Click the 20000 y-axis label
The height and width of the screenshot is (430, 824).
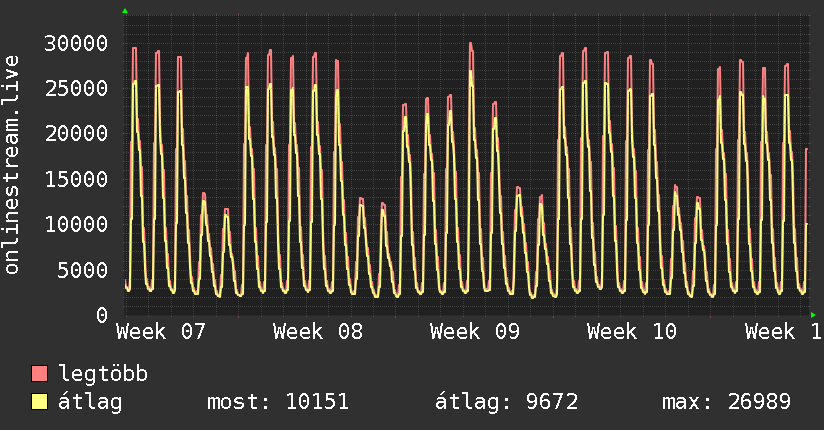click(76, 134)
